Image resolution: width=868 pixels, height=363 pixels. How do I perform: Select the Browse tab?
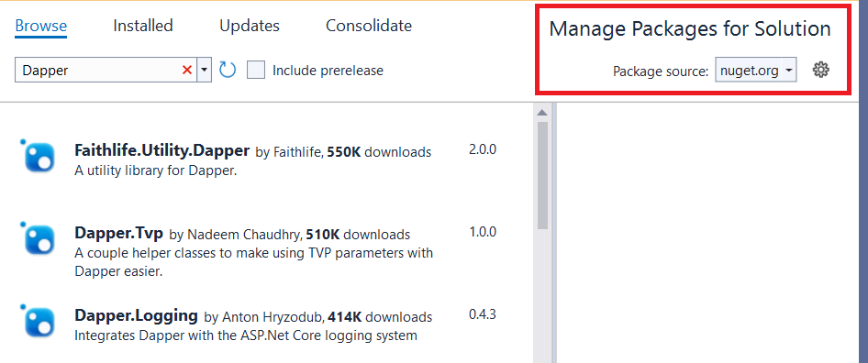point(41,26)
